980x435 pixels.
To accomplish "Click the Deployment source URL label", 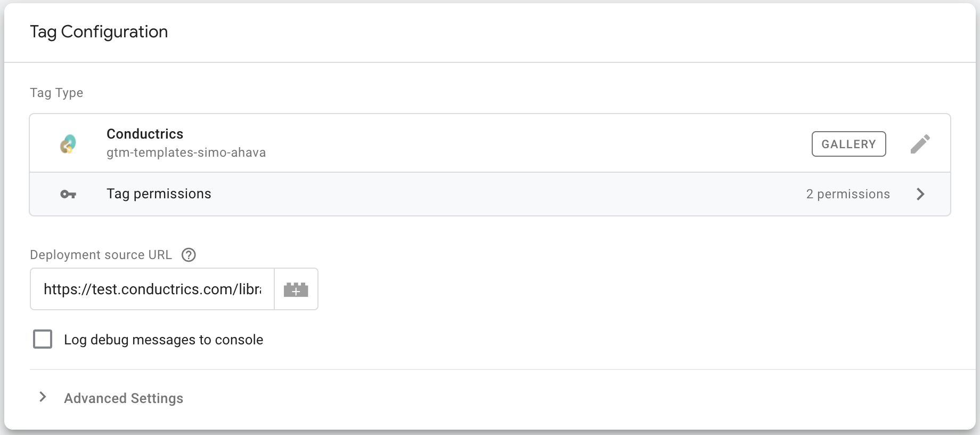I will coord(101,255).
